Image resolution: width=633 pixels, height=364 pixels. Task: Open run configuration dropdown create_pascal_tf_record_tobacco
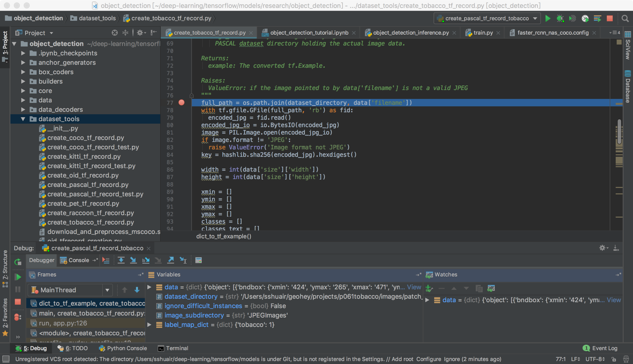point(487,18)
